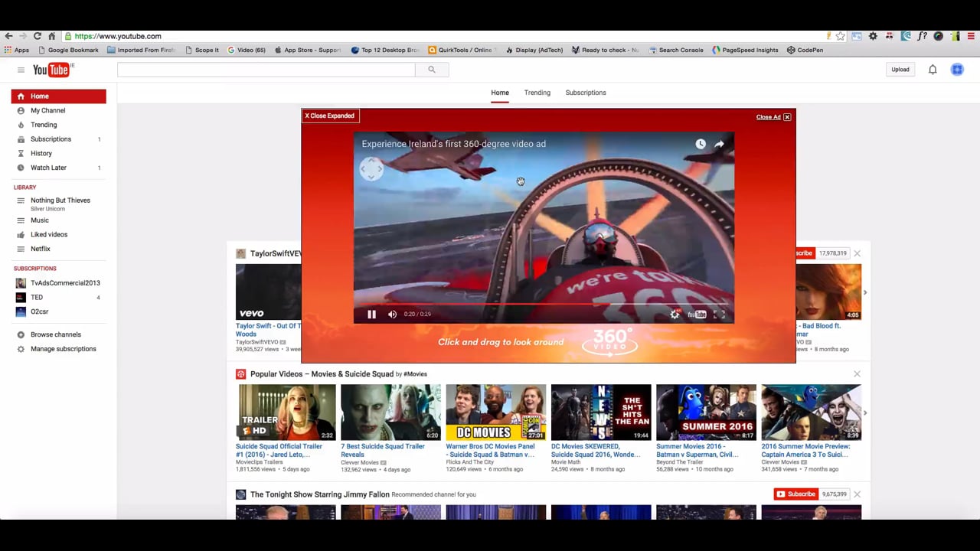The width and height of the screenshot is (980, 551).
Task: Show next videos in TaylorSwiftVEVO row
Action: 865,292
